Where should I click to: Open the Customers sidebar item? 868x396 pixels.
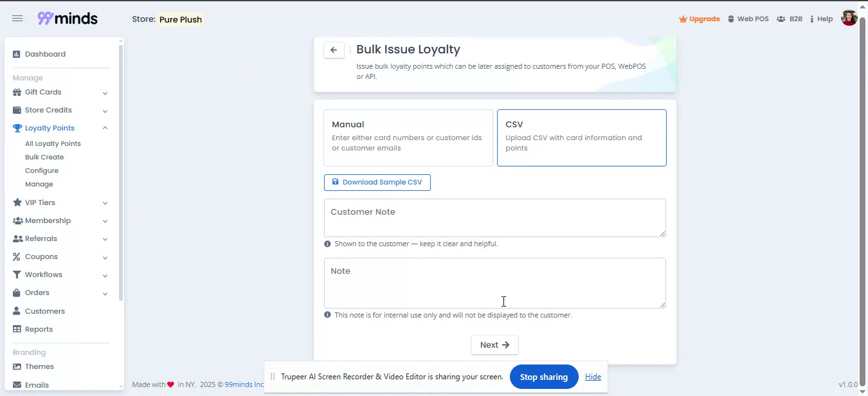[44, 311]
